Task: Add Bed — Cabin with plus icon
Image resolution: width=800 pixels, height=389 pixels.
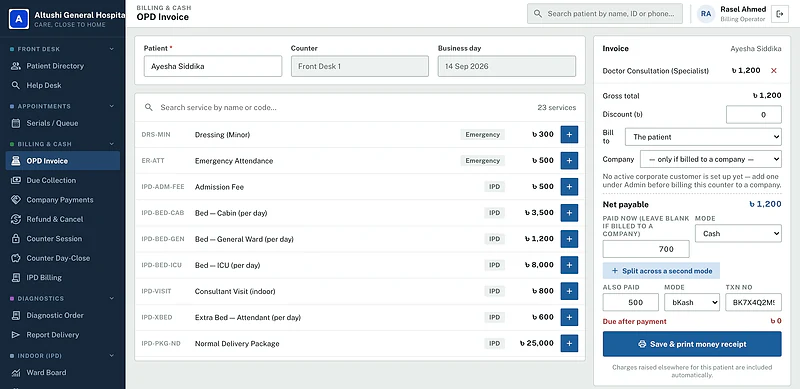Action: pos(569,212)
